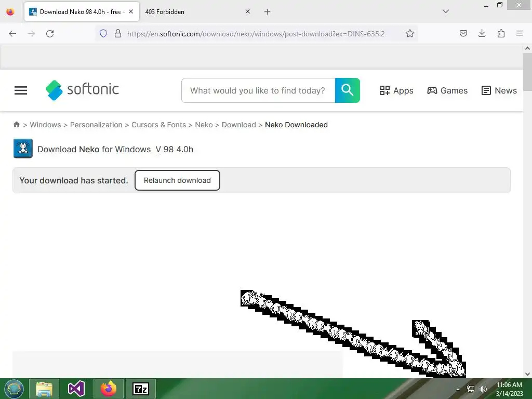
Task: Open the Neko breadcrumb link
Action: pyautogui.click(x=204, y=125)
